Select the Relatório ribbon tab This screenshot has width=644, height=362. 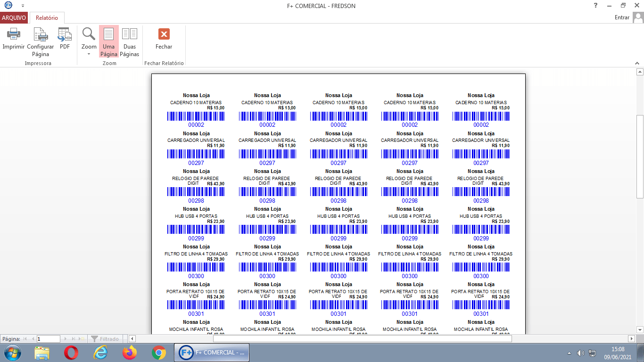47,18
